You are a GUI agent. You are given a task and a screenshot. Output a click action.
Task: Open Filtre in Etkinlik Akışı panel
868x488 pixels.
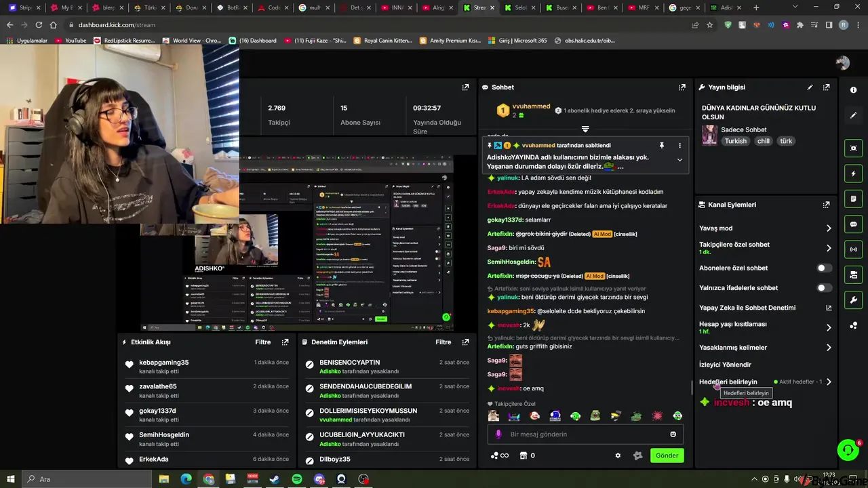263,342
